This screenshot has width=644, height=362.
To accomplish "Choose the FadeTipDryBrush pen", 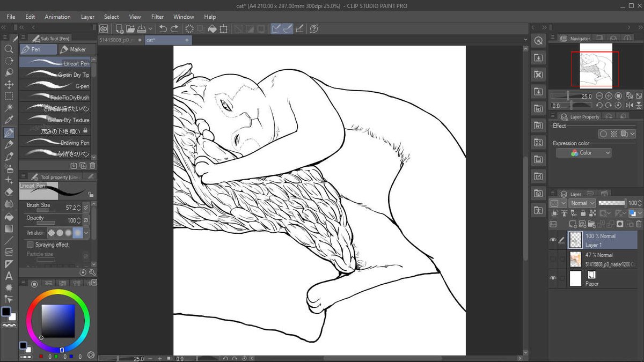I will coord(55,98).
